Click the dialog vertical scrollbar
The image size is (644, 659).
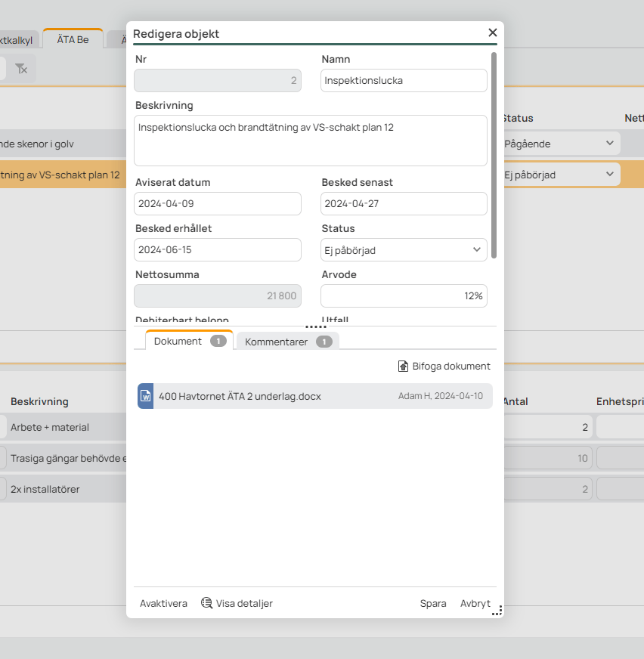(x=494, y=155)
